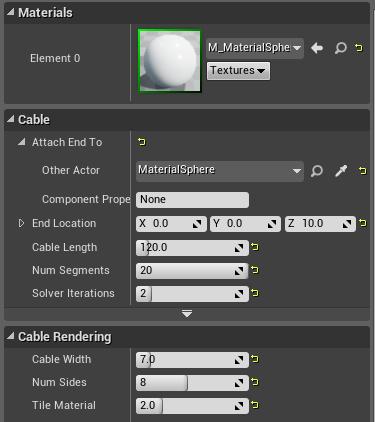Image resolution: width=375 pixels, height=422 pixels.
Task: Collapse the Materials section
Action: pos(11,12)
